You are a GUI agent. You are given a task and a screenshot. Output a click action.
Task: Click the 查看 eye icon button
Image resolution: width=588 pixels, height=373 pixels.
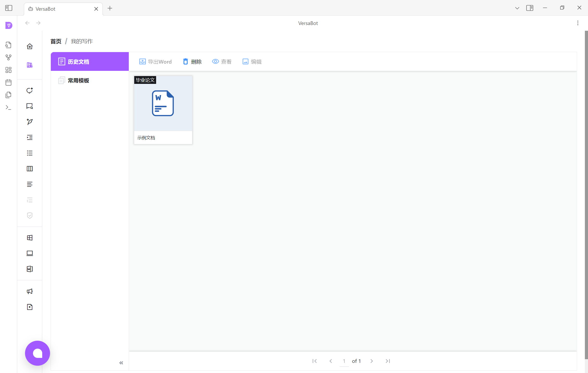click(222, 62)
